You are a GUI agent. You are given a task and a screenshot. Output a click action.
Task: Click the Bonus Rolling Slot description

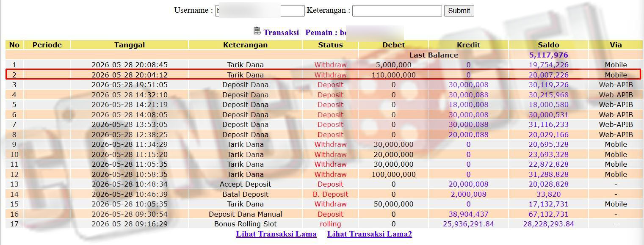245,224
